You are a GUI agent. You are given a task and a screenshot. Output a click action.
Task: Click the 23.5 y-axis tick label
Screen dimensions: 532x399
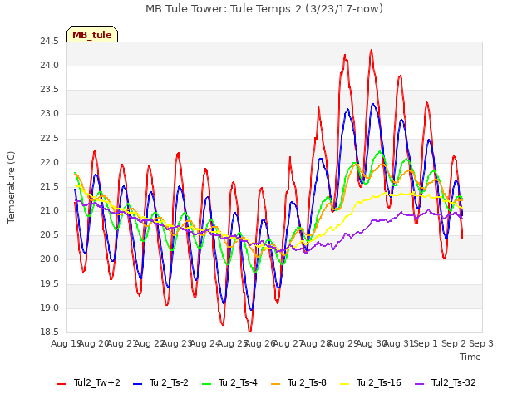click(x=50, y=90)
